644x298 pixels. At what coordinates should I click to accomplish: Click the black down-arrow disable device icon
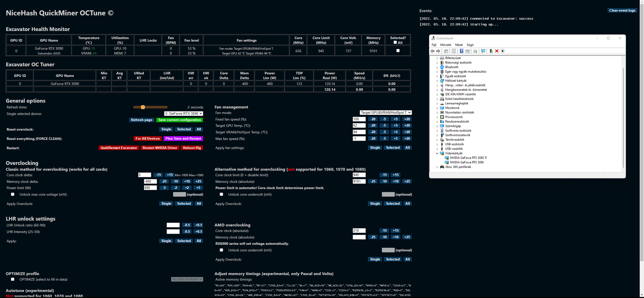(x=503, y=51)
